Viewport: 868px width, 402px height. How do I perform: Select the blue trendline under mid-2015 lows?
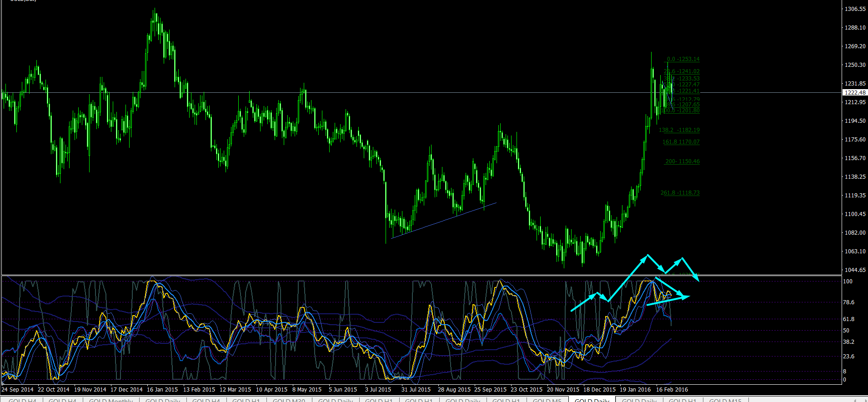tap(444, 221)
